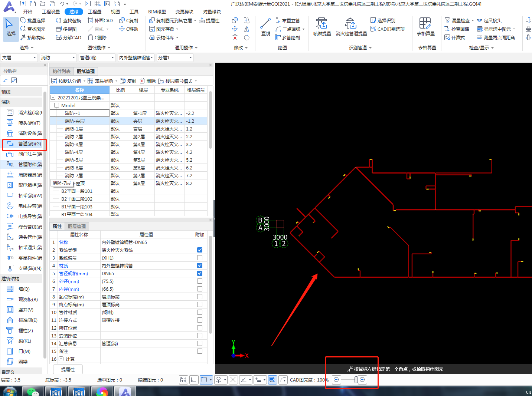Click the 多管绘制 tool
Viewport: 532px width, 396px height.
click(x=288, y=37)
